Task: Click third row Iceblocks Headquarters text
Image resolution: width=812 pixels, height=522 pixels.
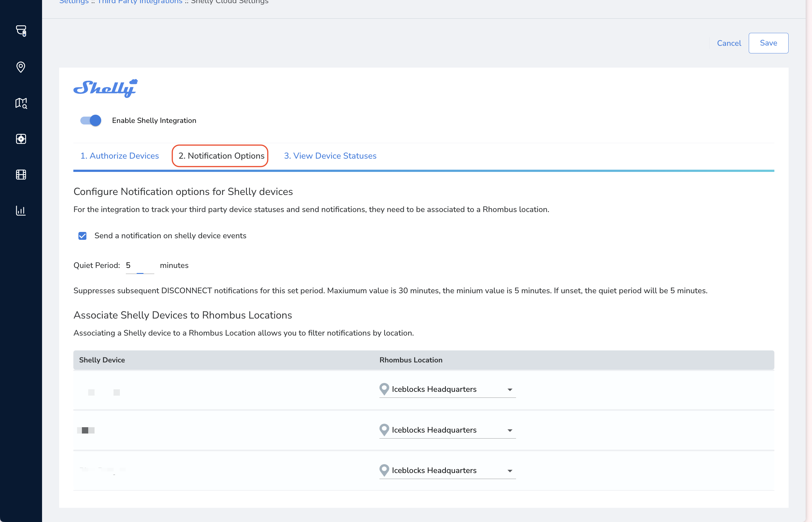Action: (434, 470)
